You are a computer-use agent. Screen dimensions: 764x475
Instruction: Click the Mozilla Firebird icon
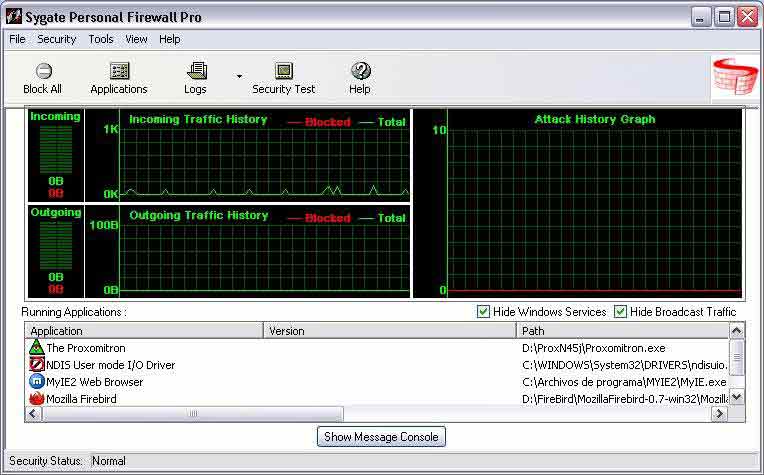pos(37,399)
